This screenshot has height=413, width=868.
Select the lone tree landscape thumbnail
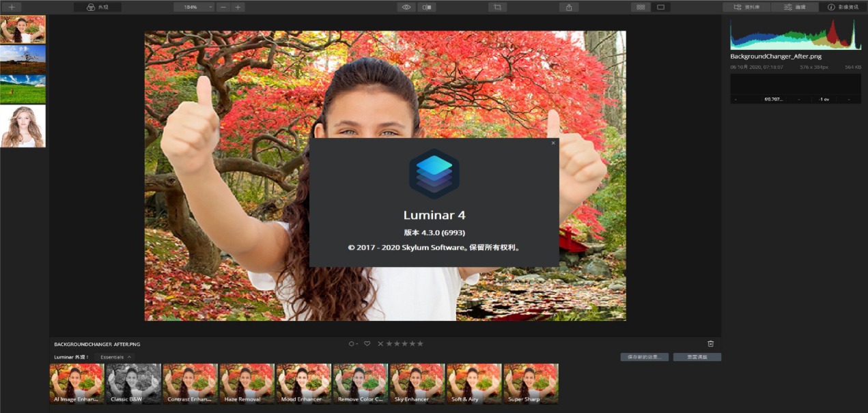23,59
